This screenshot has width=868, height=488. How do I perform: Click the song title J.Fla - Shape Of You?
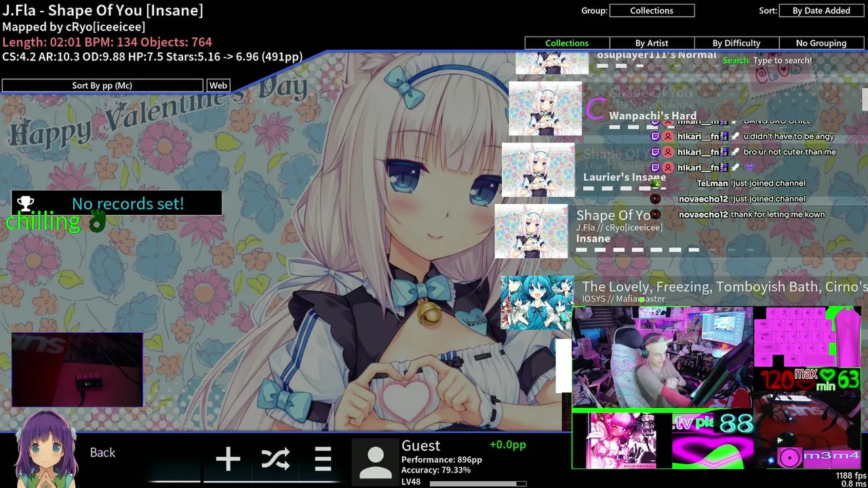coord(102,10)
